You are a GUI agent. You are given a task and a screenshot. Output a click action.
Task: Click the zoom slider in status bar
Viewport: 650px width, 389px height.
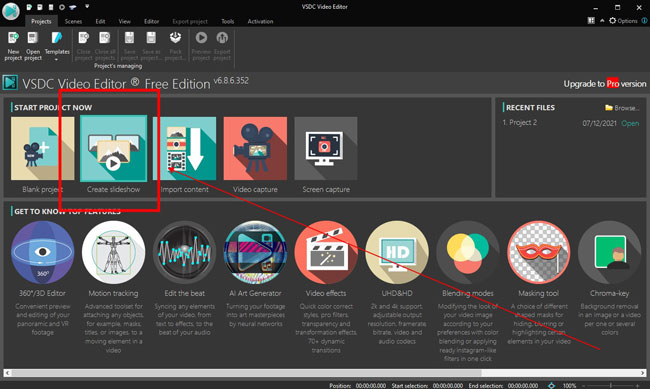[x=611, y=386]
